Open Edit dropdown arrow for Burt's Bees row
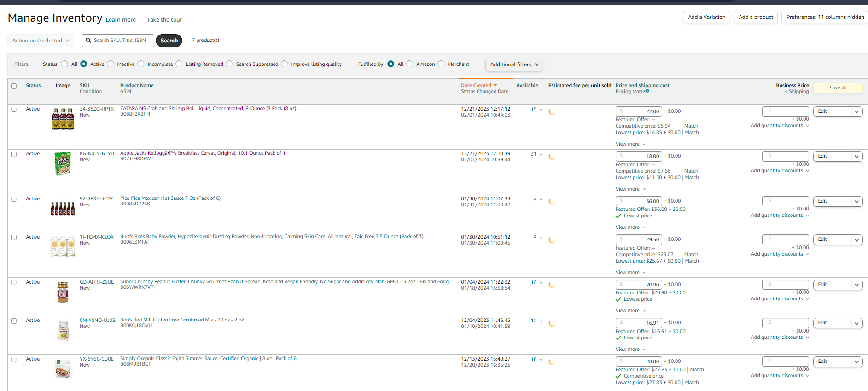The image size is (868, 391). 857,239
